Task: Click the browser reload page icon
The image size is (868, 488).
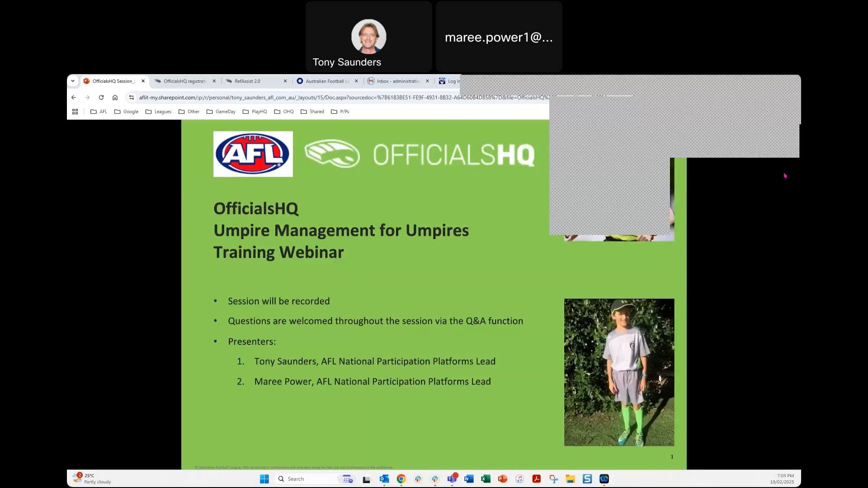Action: (x=101, y=97)
